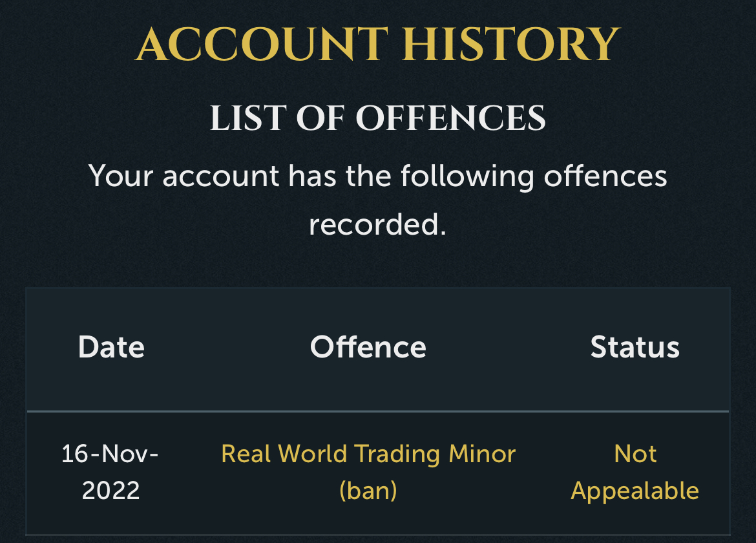Click the Account History page title
756x543 pixels.
(377, 45)
